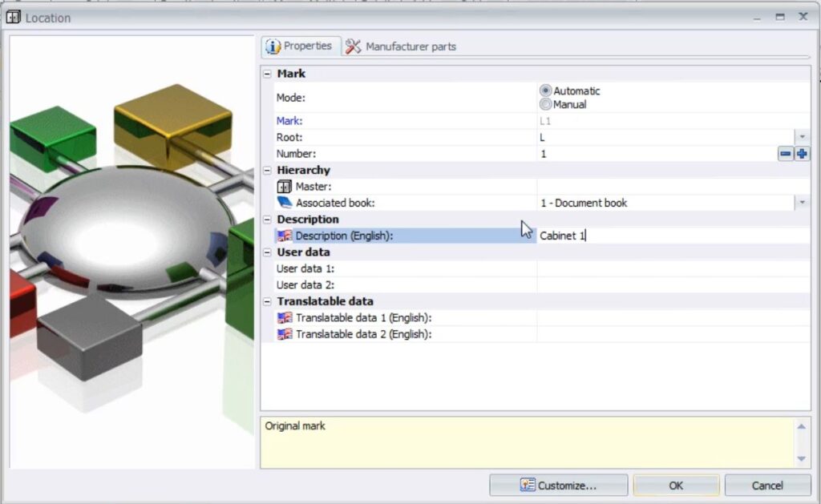Select the Mark: property label
The image size is (821, 504).
tap(289, 121)
